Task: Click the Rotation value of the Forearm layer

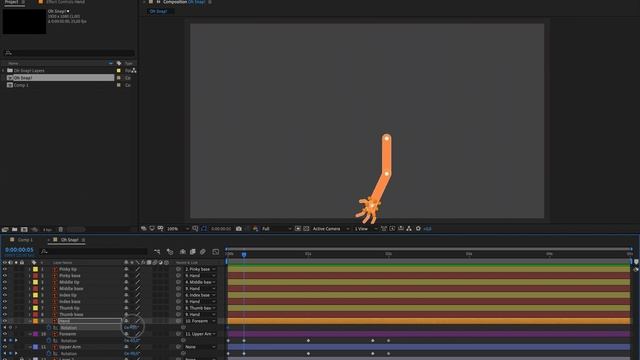Action: pyautogui.click(x=132, y=340)
